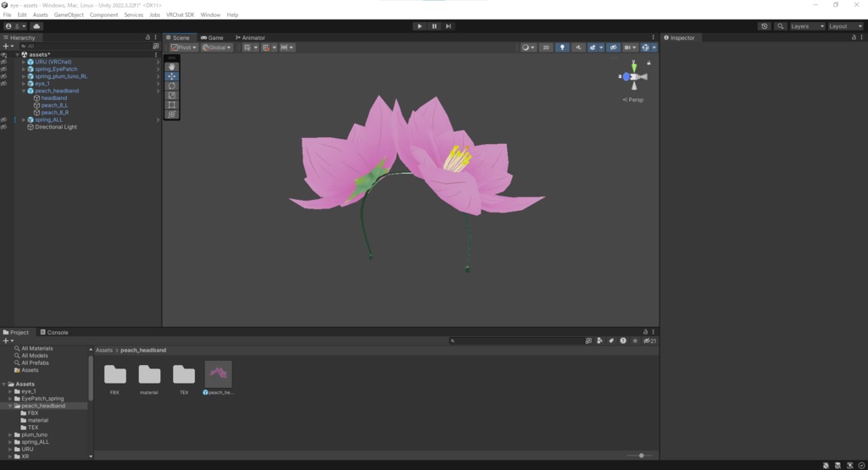Click the Step frame button
The height and width of the screenshot is (470, 868).
(x=448, y=26)
